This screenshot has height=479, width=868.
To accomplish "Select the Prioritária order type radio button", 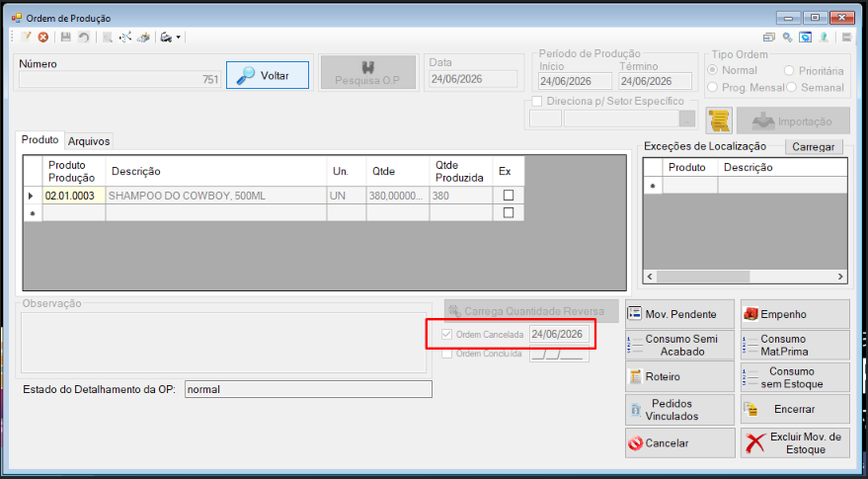I will coord(789,71).
